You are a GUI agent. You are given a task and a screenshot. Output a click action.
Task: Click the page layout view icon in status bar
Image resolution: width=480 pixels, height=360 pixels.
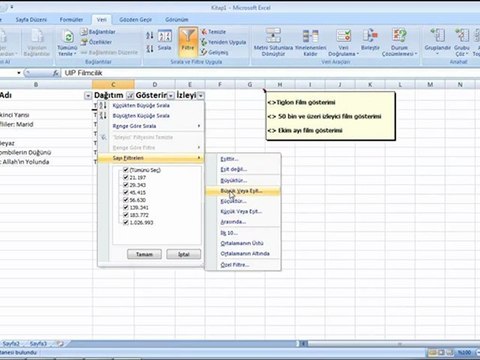441,352
